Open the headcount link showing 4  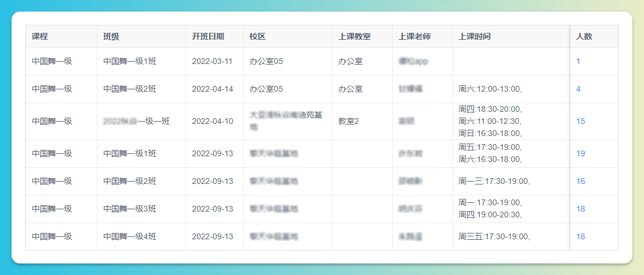coord(578,89)
